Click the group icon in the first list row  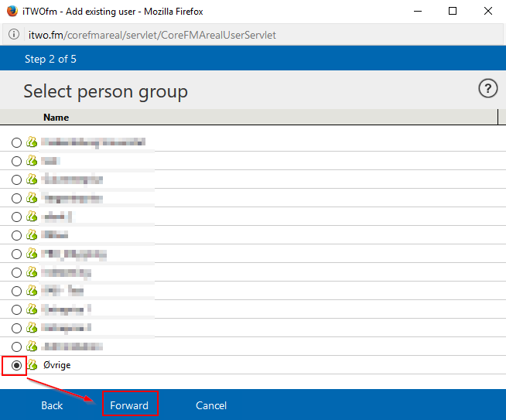(32, 142)
